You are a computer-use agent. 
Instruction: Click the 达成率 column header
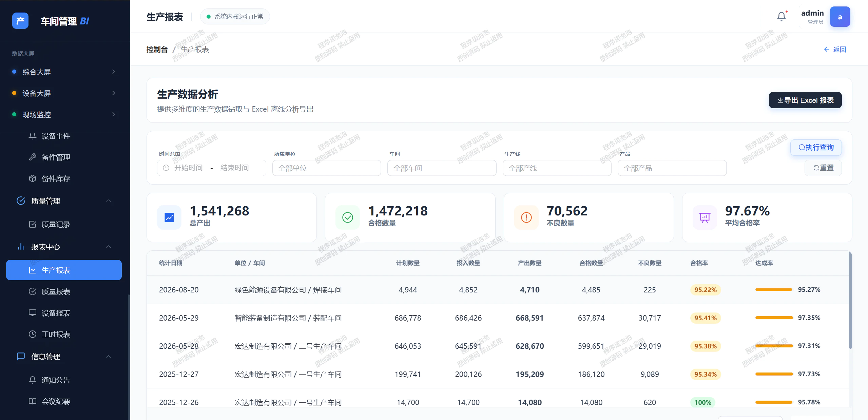tap(764, 263)
